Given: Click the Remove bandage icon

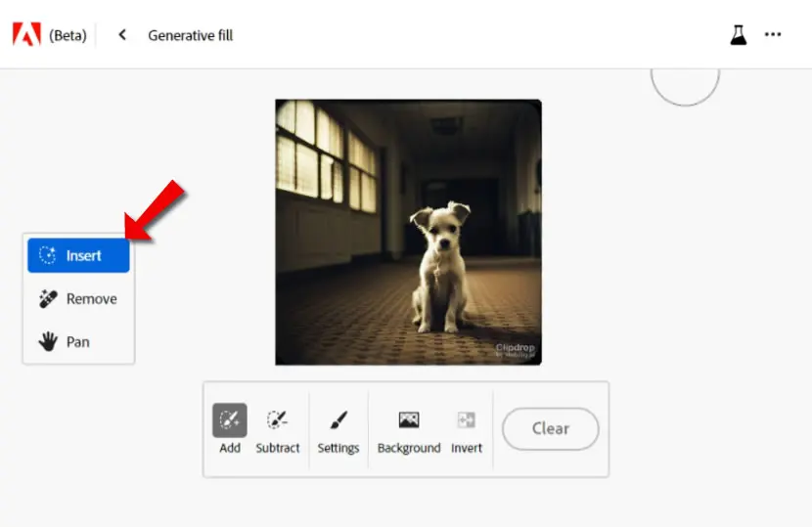Looking at the screenshot, I should click(48, 299).
